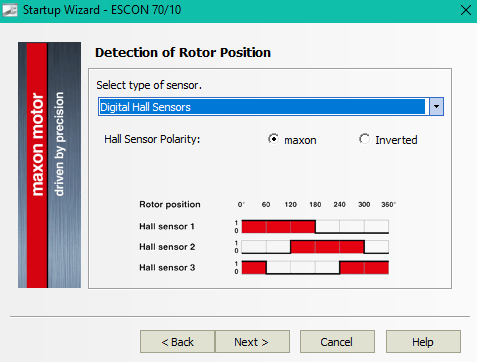Proceed with the Next button

pyautogui.click(x=252, y=342)
